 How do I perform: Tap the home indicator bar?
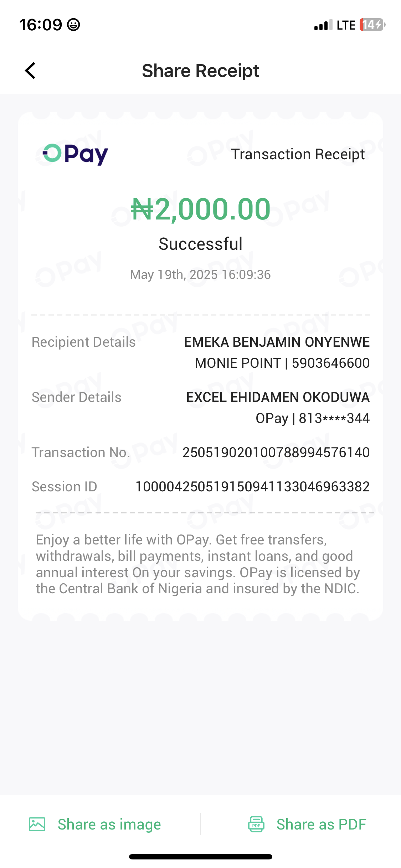[x=200, y=857]
